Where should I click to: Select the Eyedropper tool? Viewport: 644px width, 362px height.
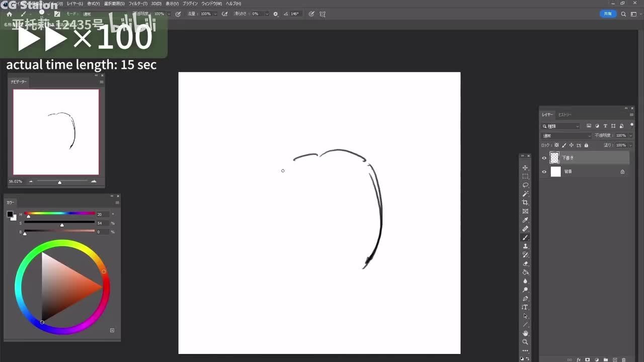tap(525, 220)
